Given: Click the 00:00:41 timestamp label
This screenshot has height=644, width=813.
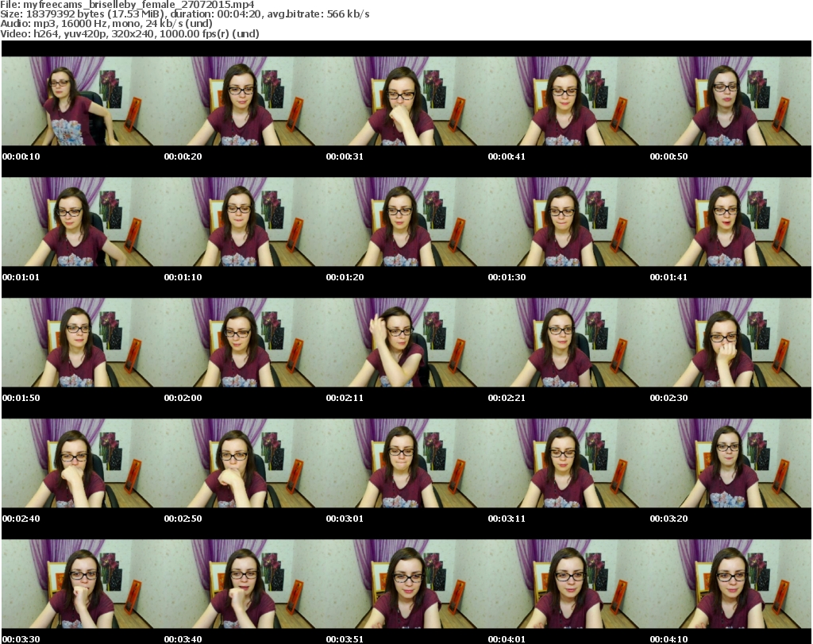Looking at the screenshot, I should click(x=507, y=156).
